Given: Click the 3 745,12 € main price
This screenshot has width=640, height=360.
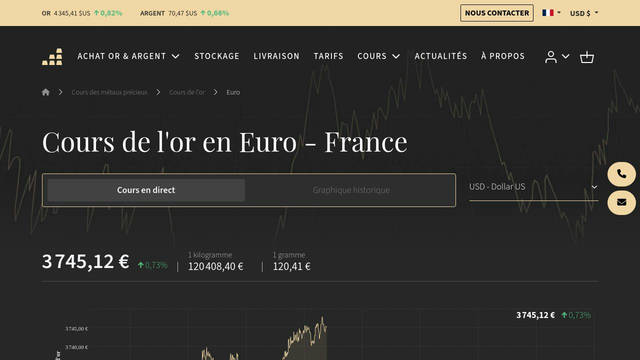Looking at the screenshot, I should pyautogui.click(x=85, y=261).
